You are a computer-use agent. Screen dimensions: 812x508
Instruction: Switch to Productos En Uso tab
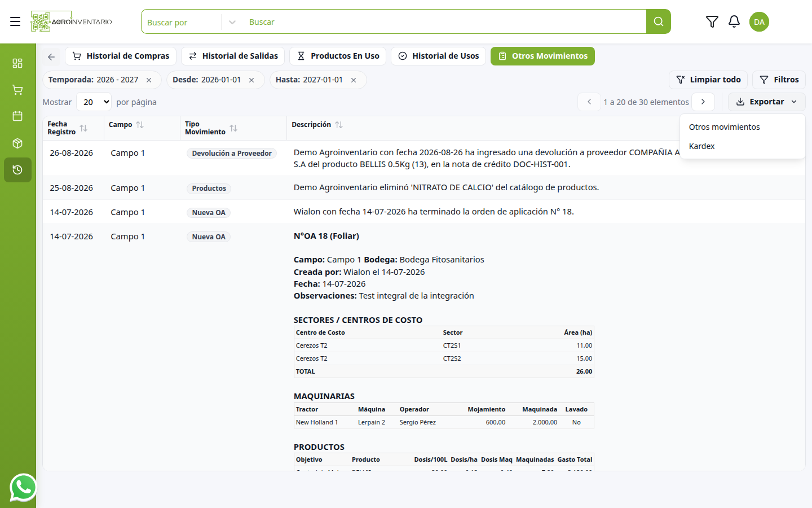(x=338, y=56)
